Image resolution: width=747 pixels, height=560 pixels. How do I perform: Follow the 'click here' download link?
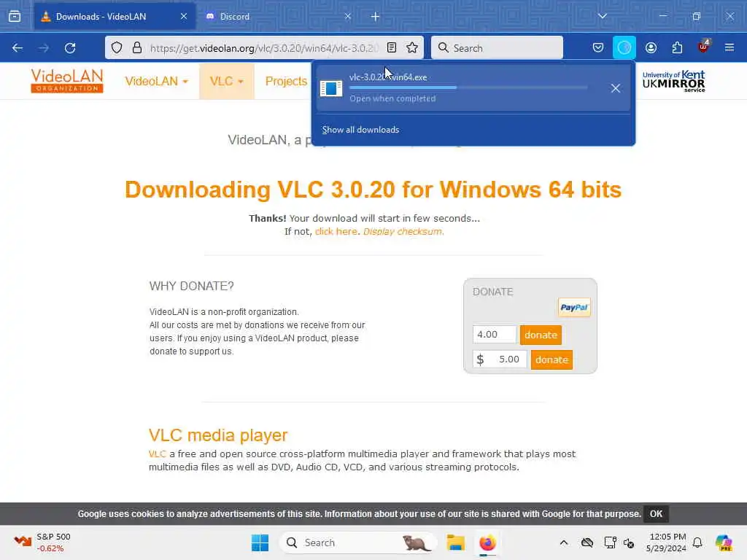pos(336,231)
